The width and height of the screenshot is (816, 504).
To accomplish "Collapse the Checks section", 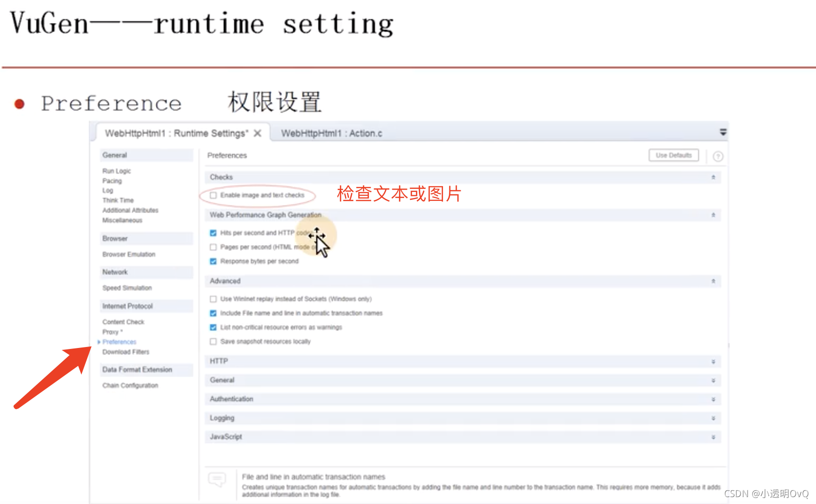I will click(713, 177).
